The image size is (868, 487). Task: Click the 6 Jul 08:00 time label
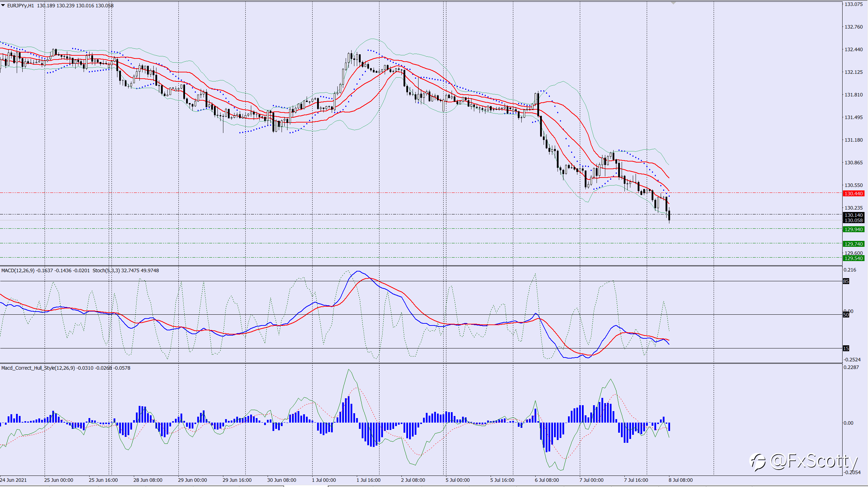click(547, 480)
